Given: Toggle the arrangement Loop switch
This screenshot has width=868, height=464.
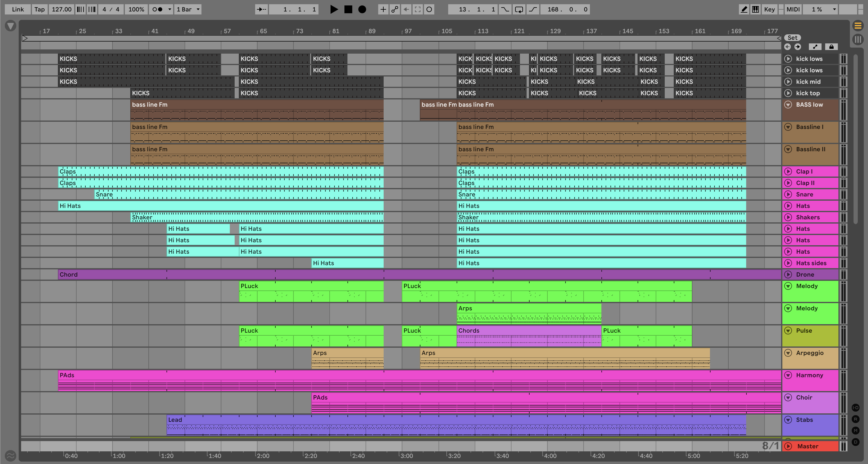Looking at the screenshot, I should coord(519,9).
